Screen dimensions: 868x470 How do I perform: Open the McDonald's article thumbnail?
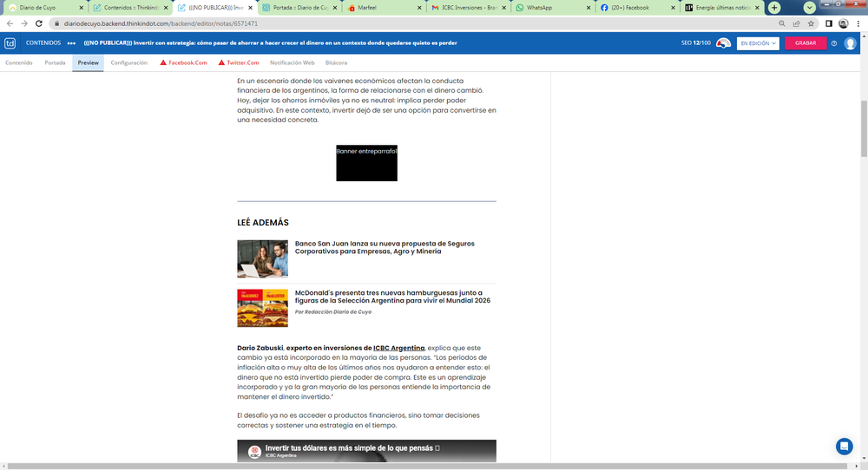point(262,308)
